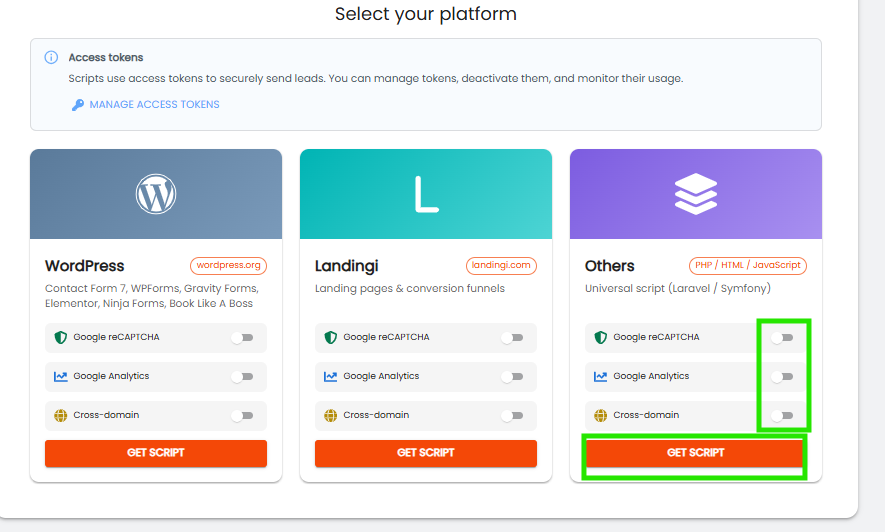Enable Google reCAPTCHA for WordPress
The image size is (885, 532).
(x=242, y=338)
